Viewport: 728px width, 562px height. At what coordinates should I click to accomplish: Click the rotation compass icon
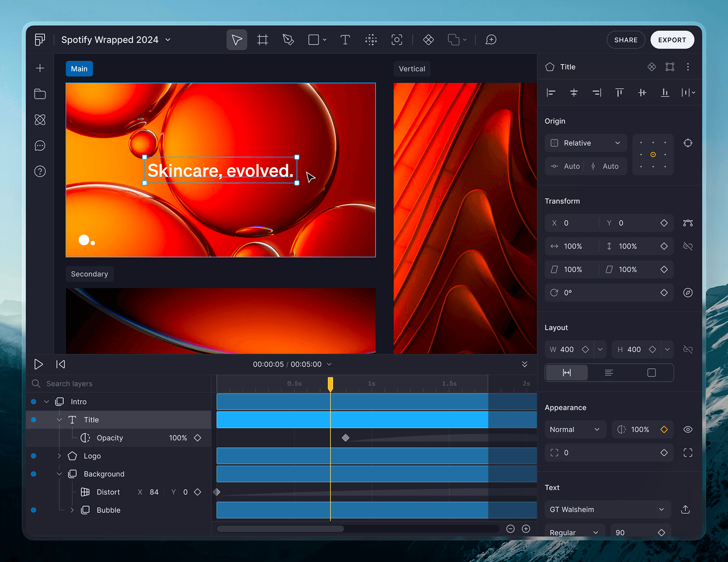(x=688, y=293)
